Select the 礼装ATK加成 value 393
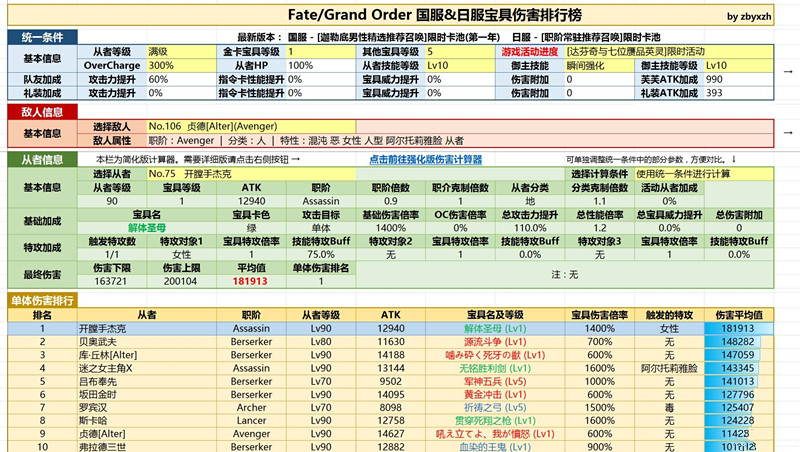 coord(739,93)
